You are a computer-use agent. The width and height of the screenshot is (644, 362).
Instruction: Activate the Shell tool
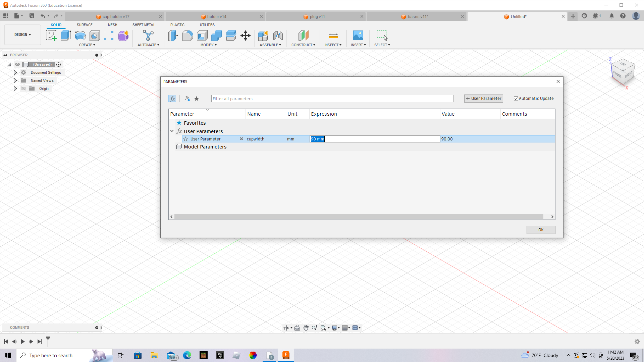(x=202, y=36)
